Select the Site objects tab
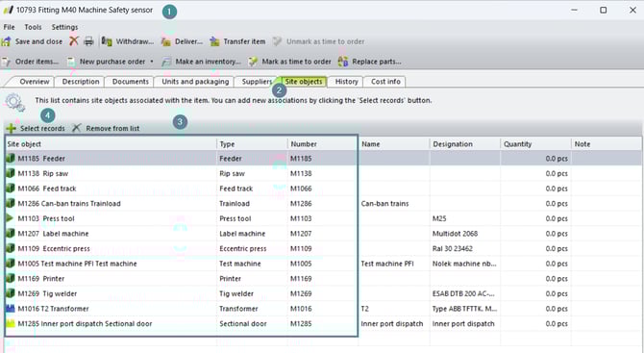The image size is (644, 353). pyautogui.click(x=304, y=82)
